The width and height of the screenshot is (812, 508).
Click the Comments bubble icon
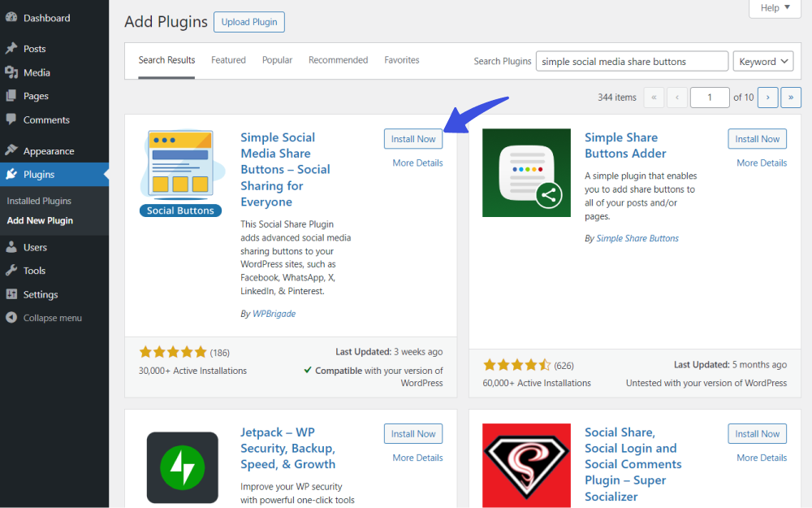coord(11,119)
